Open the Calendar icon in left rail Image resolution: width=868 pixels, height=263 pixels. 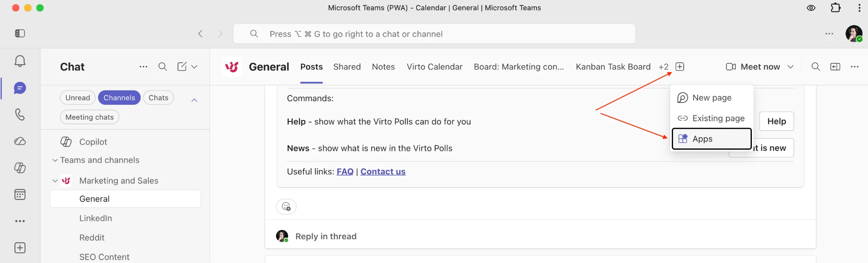(20, 195)
